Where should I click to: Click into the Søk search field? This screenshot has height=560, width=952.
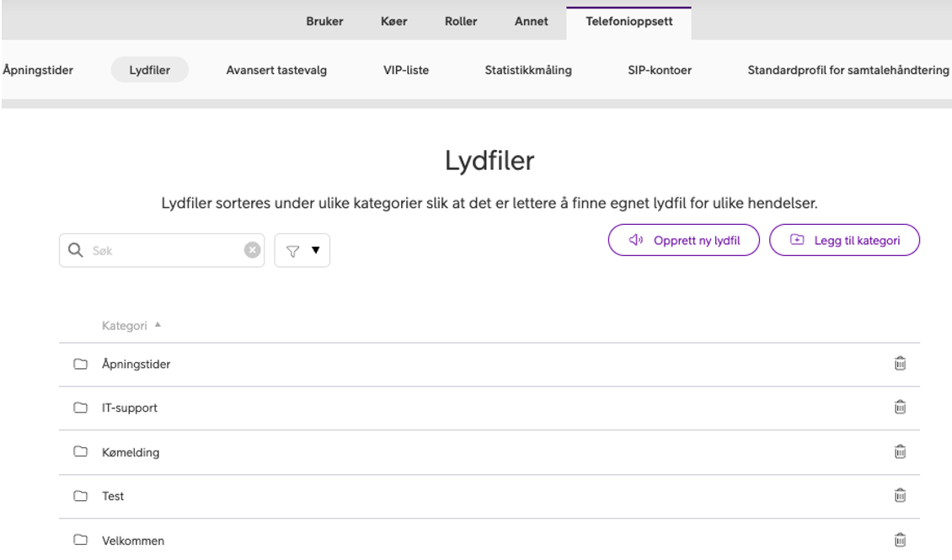[160, 250]
